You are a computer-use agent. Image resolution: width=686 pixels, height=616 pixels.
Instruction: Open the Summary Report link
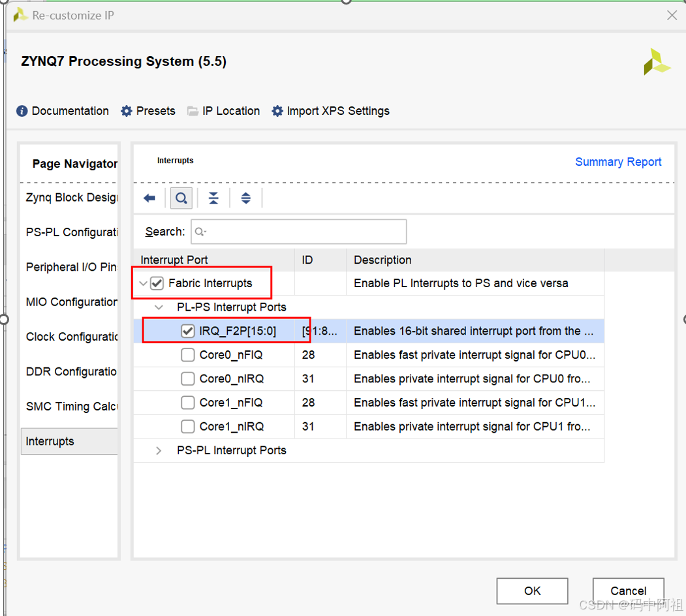pyautogui.click(x=617, y=162)
